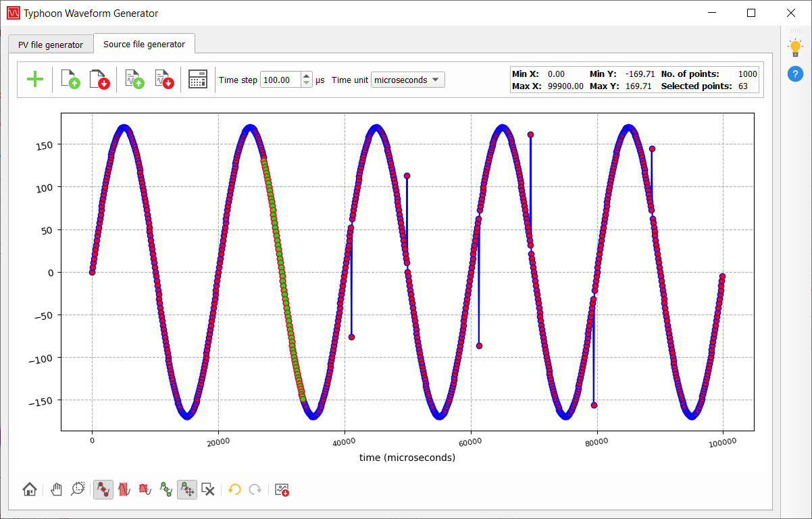Toggle the pan hand tool

(x=57, y=490)
